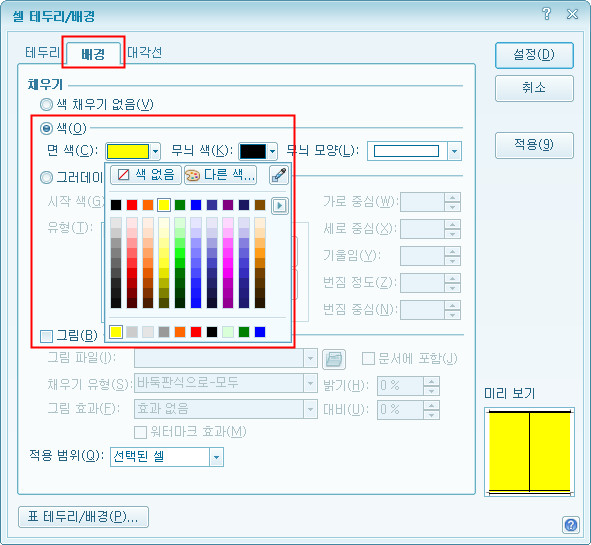Viewport: 591px width, 545px height.
Task: Expand the pattern shape dropdown
Action: (454, 152)
